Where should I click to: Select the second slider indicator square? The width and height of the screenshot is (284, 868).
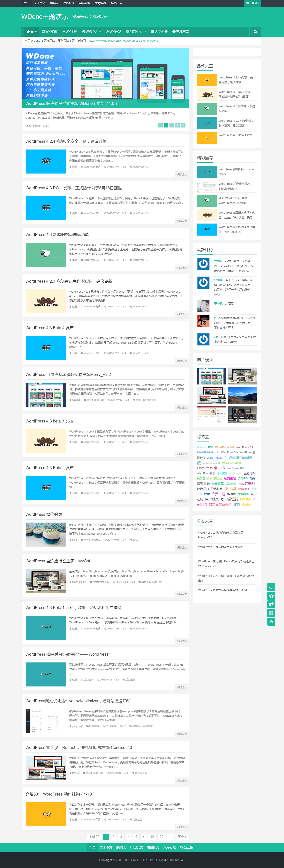click(166, 125)
